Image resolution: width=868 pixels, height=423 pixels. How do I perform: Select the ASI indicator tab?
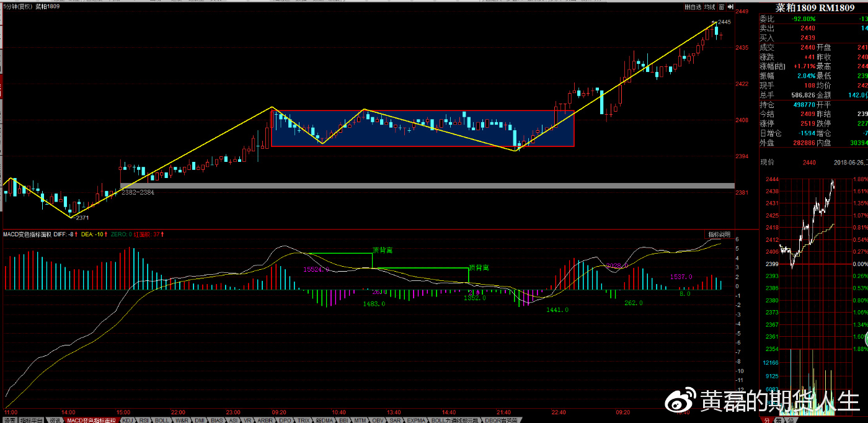(233, 420)
